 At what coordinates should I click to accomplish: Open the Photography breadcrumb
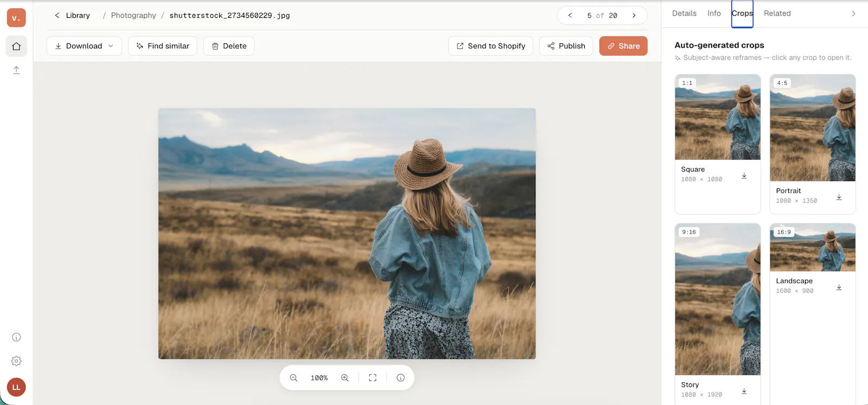pyautogui.click(x=133, y=15)
